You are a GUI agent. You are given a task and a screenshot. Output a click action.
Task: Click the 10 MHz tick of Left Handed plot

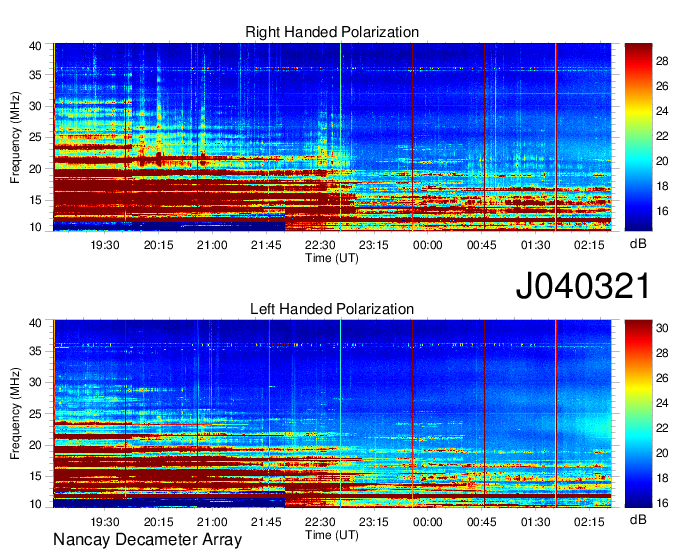[35, 504]
